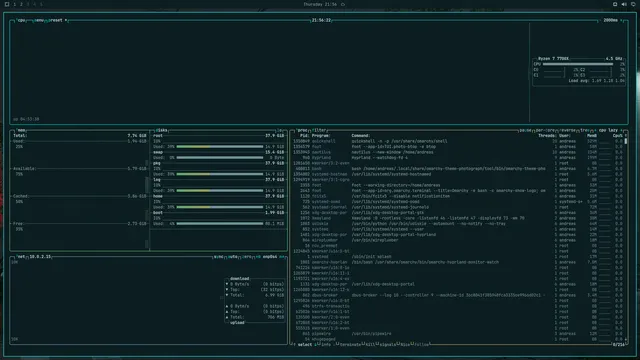The height and width of the screenshot is (360, 640).
Task: Click the upload Total value
Action: (276, 317)
